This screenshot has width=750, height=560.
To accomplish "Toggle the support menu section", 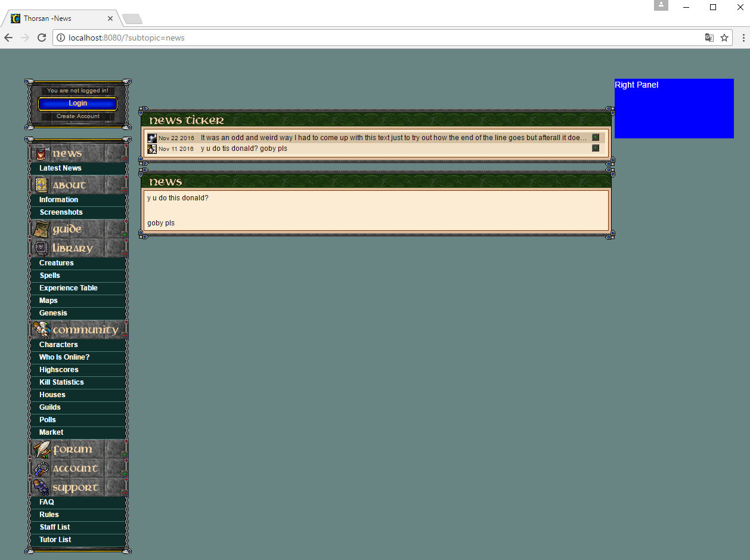I will (125, 493).
